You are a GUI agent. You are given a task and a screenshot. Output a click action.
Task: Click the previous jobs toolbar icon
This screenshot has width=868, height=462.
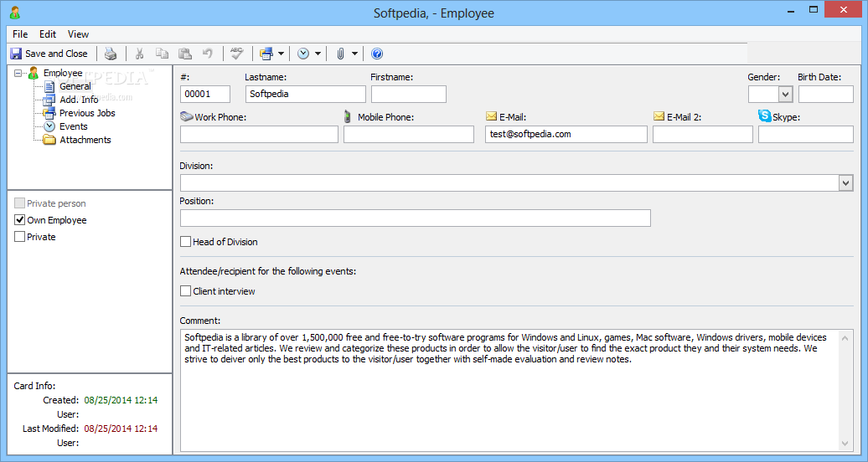pos(266,54)
